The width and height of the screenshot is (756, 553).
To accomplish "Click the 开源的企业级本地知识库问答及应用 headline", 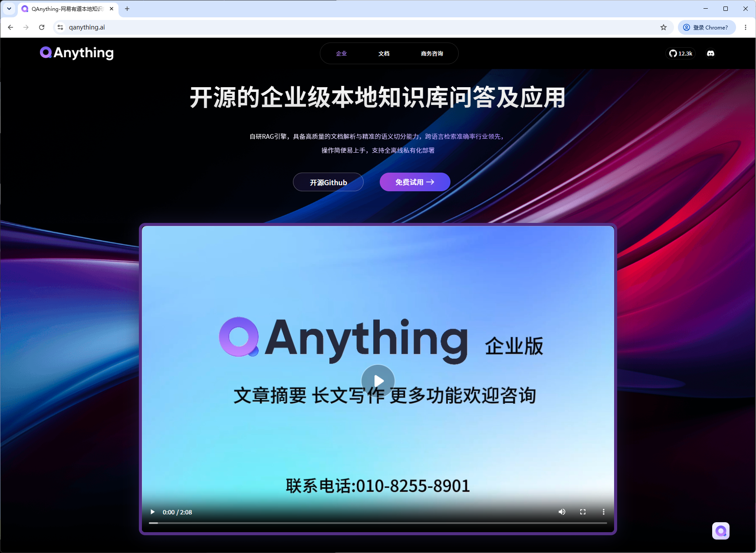I will point(378,98).
